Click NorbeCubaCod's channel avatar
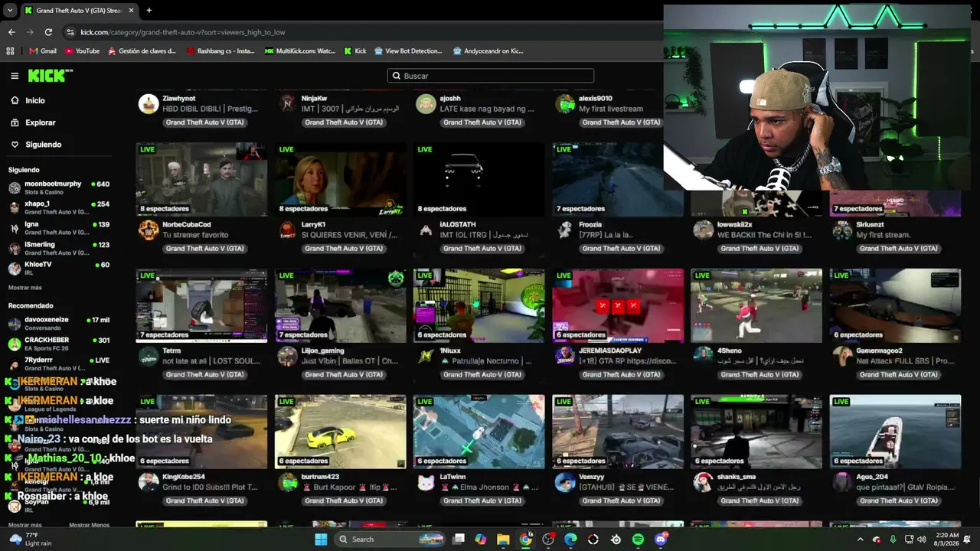Viewport: 980px width, 551px height. [x=148, y=230]
